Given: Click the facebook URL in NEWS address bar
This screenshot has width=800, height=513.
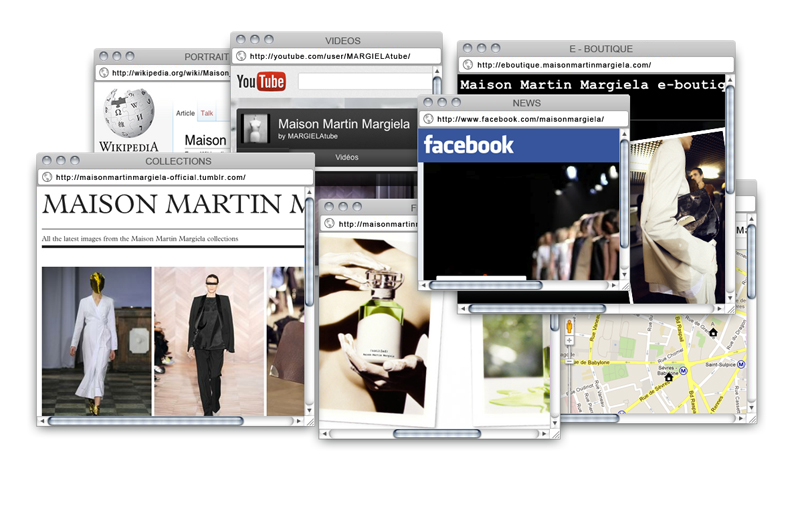Looking at the screenshot, I should pyautogui.click(x=520, y=119).
